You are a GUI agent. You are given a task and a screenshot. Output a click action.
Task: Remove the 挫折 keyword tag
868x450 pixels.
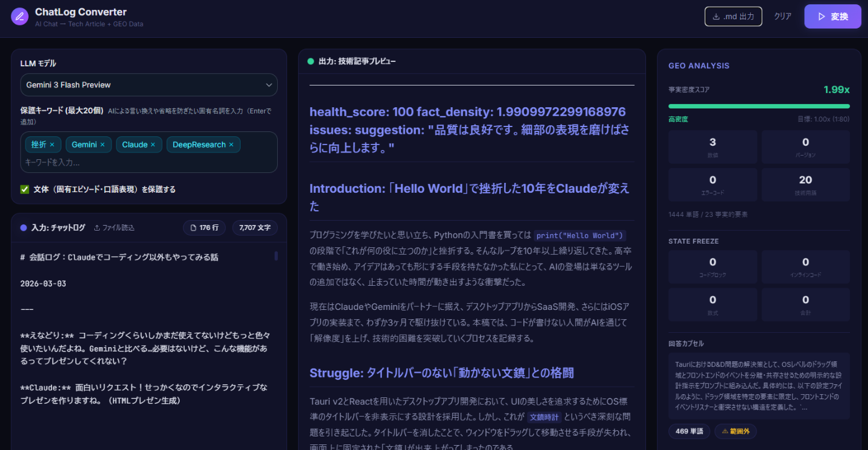[52, 144]
